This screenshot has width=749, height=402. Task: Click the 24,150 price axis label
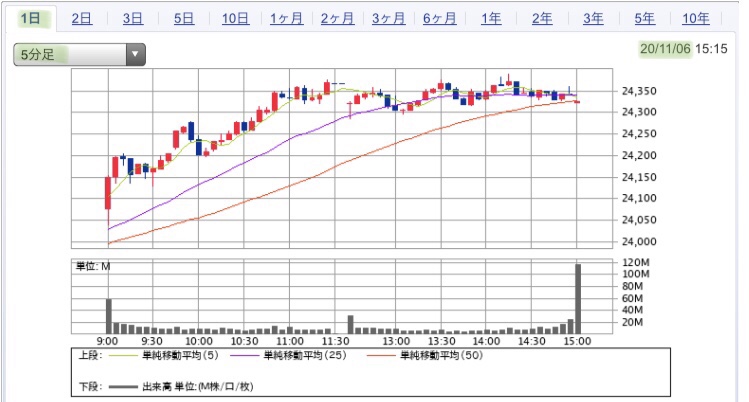coord(639,177)
